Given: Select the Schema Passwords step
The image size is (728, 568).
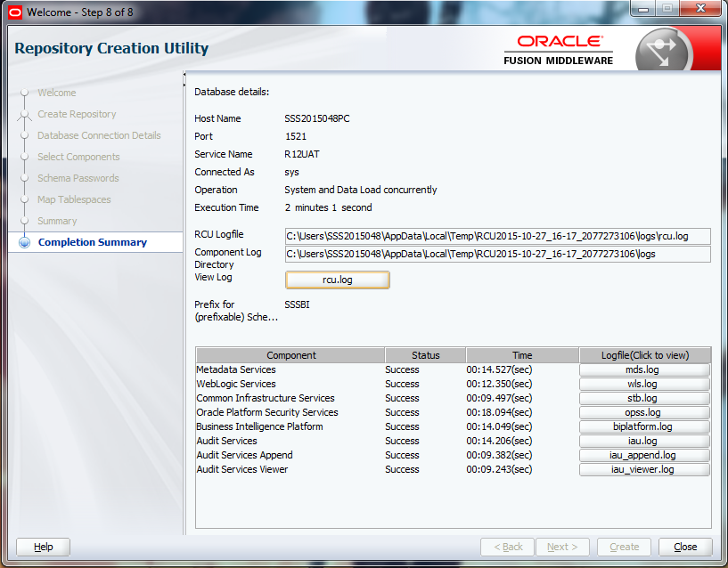Looking at the screenshot, I should pyautogui.click(x=78, y=178).
